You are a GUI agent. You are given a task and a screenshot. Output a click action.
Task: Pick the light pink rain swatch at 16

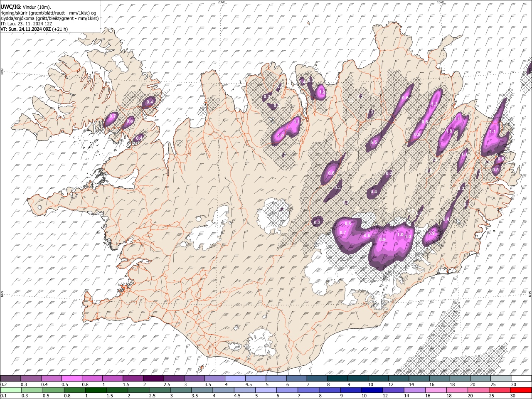tap(436, 390)
